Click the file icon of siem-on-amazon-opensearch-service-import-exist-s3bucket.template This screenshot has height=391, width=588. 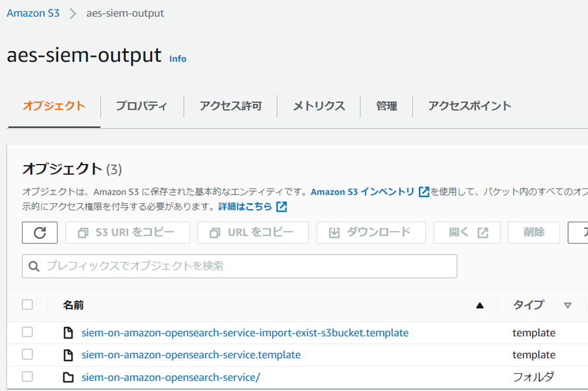(x=68, y=333)
